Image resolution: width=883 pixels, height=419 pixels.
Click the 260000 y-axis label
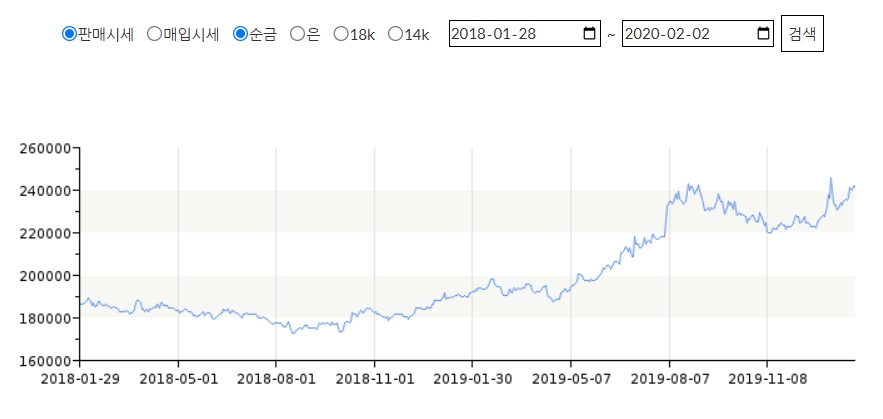coord(45,149)
